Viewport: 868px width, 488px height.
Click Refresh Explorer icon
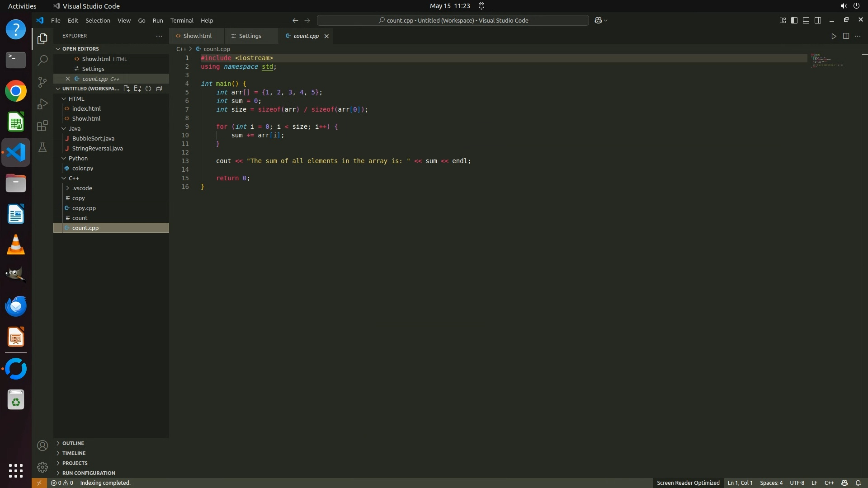click(x=148, y=89)
